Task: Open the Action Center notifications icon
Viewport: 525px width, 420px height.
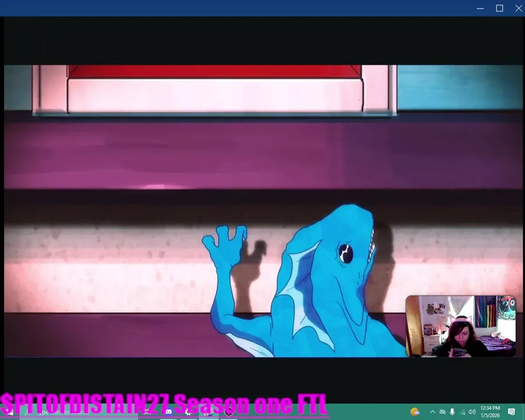Action: point(511,412)
